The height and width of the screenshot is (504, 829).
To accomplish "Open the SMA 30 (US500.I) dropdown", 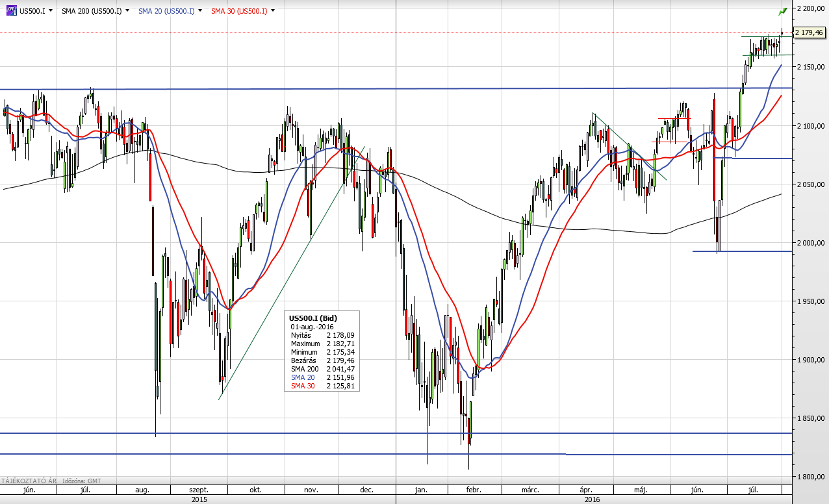I will (272, 11).
